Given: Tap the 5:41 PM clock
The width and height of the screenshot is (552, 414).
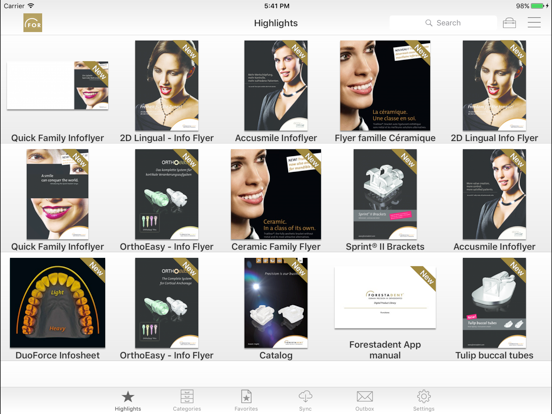Looking at the screenshot, I should (x=277, y=6).
